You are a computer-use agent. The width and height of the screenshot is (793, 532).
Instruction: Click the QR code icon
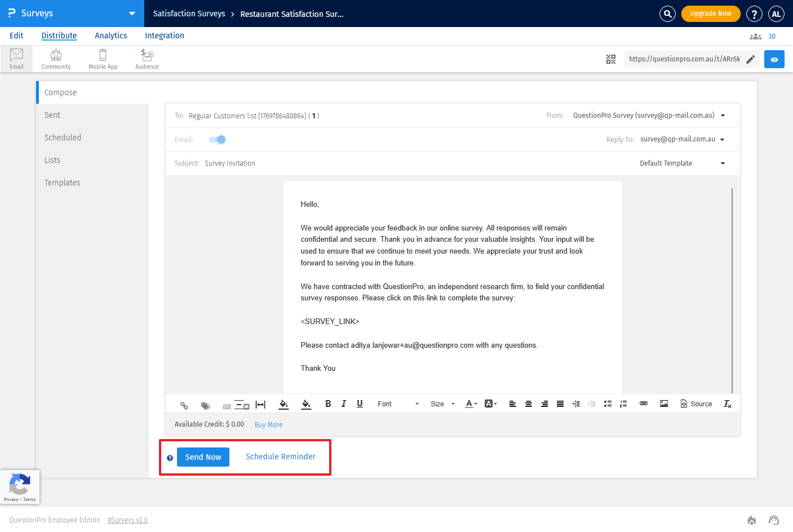coord(611,59)
